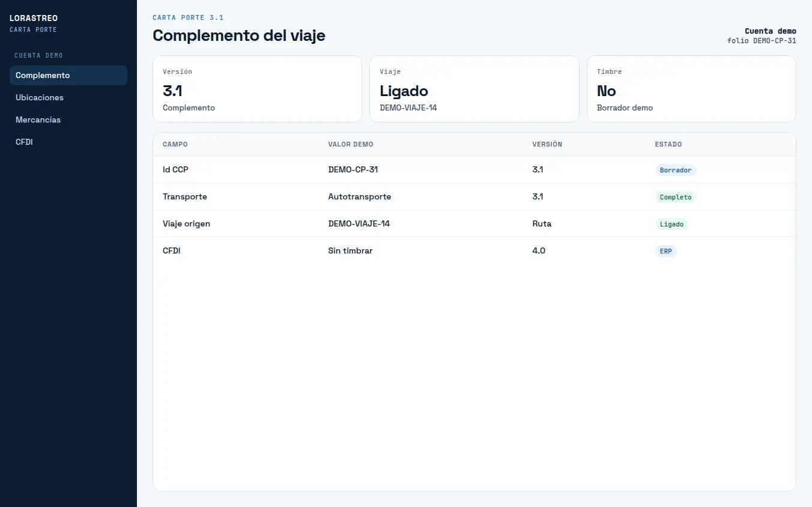
Task: Click the VERSIÓN column header
Action: click(x=547, y=145)
